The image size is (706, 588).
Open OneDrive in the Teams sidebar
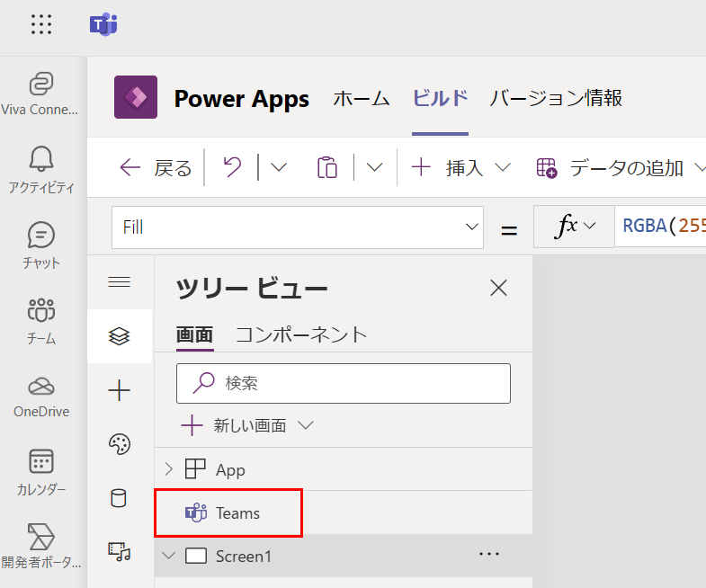coord(41,396)
